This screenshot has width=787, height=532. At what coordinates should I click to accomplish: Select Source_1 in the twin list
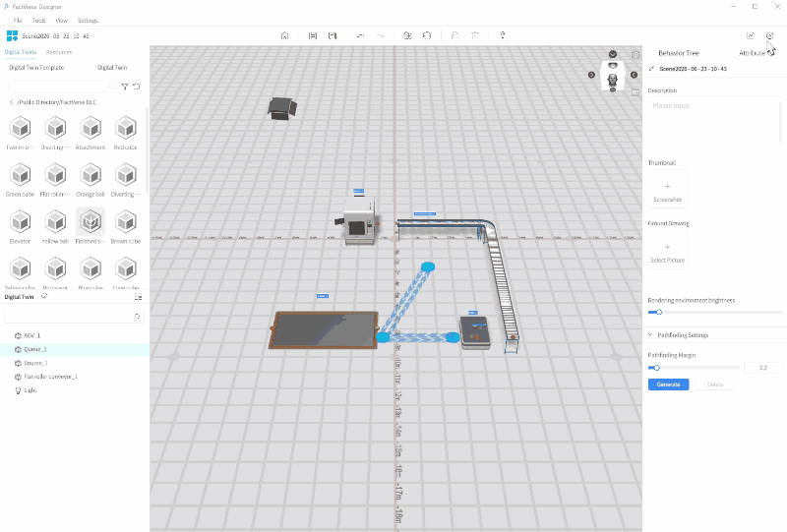(x=75, y=363)
